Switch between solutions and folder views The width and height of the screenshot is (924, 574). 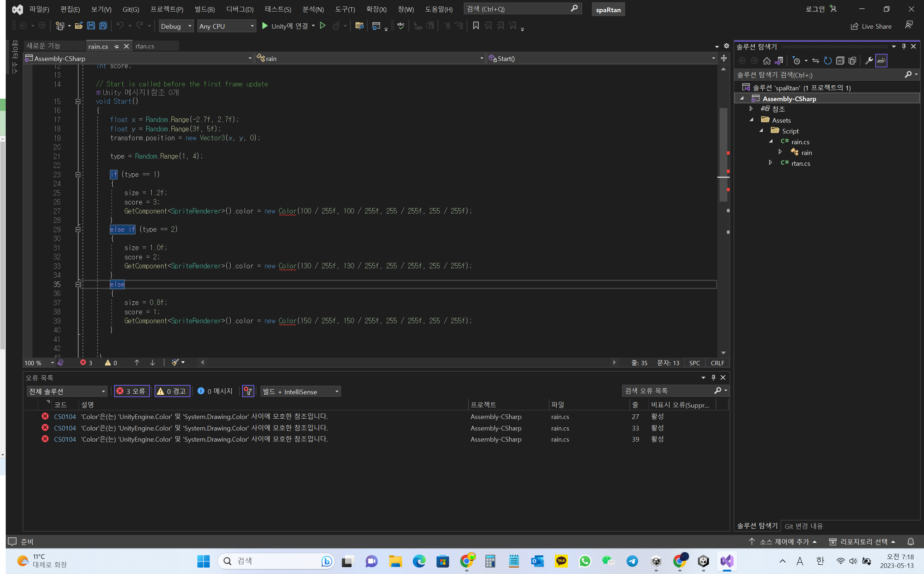tap(779, 61)
